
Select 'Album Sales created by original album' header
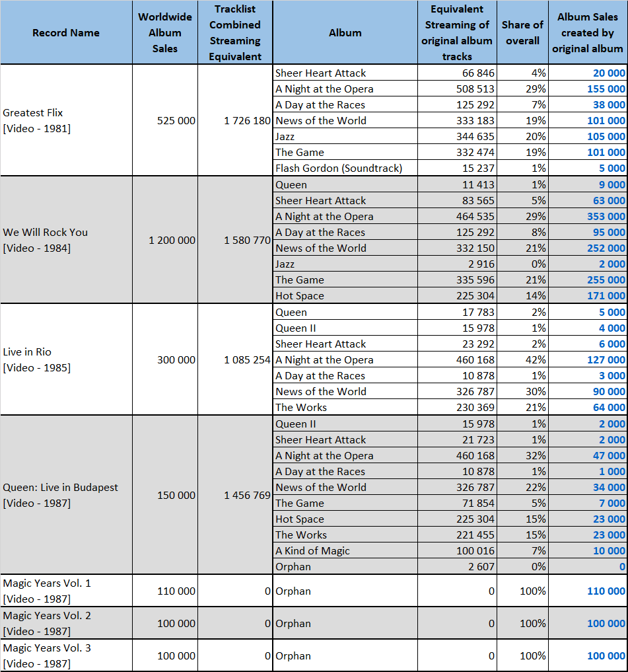tap(588, 32)
